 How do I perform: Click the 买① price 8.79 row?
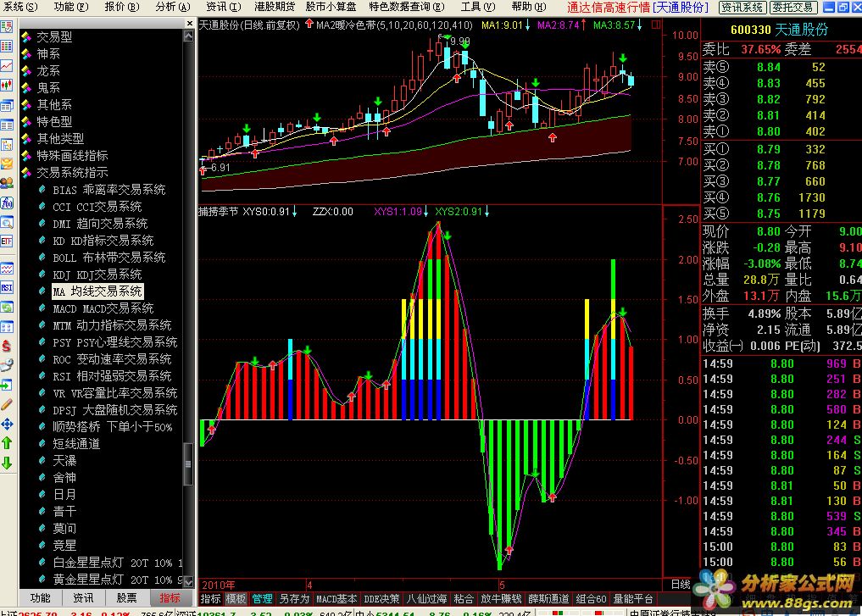coord(781,149)
